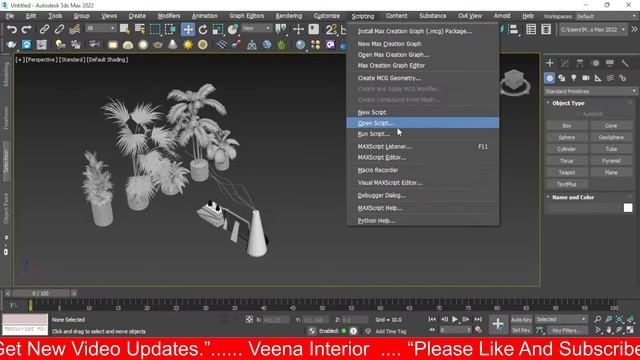Screen dimensions: 640x360
Task: Click Select by Name icon
Action: (140, 29)
